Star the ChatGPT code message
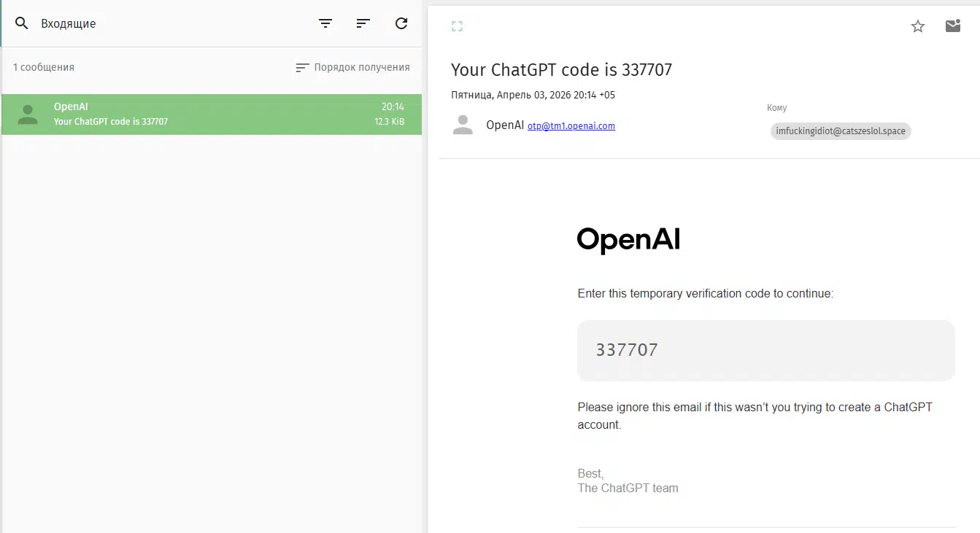The height and width of the screenshot is (533, 980). [918, 27]
